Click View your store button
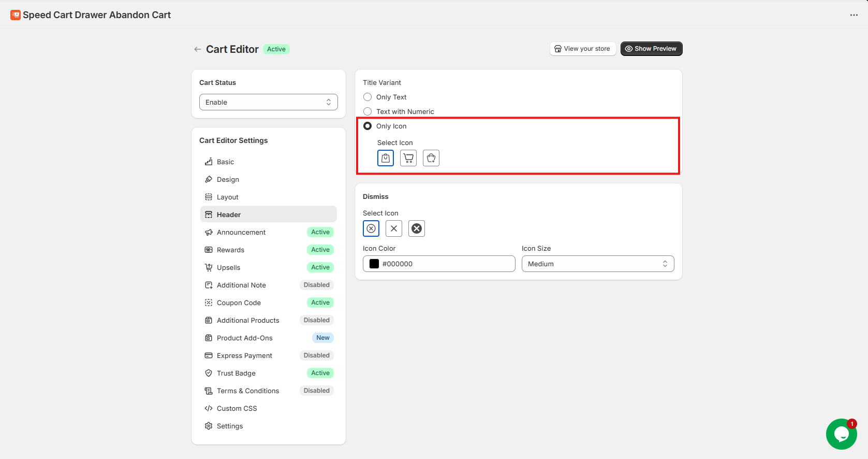868x459 pixels. coord(582,49)
